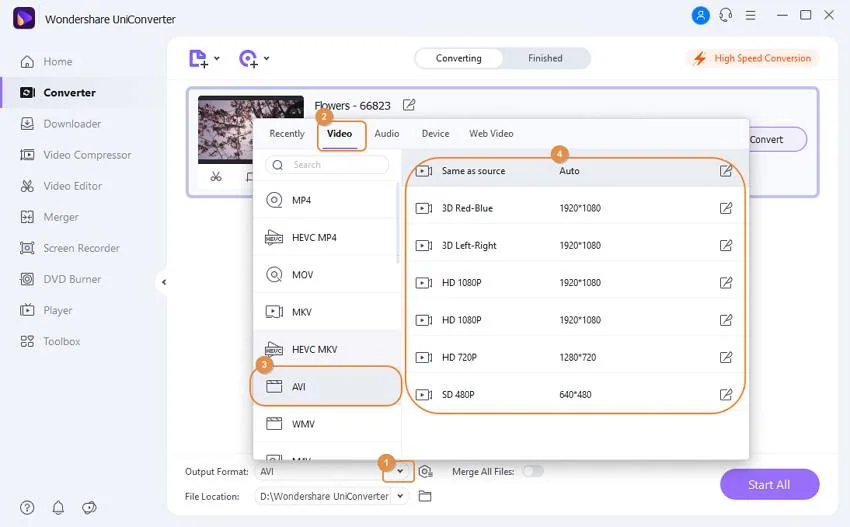Choose AVI format from list
The width and height of the screenshot is (850, 527).
point(325,387)
